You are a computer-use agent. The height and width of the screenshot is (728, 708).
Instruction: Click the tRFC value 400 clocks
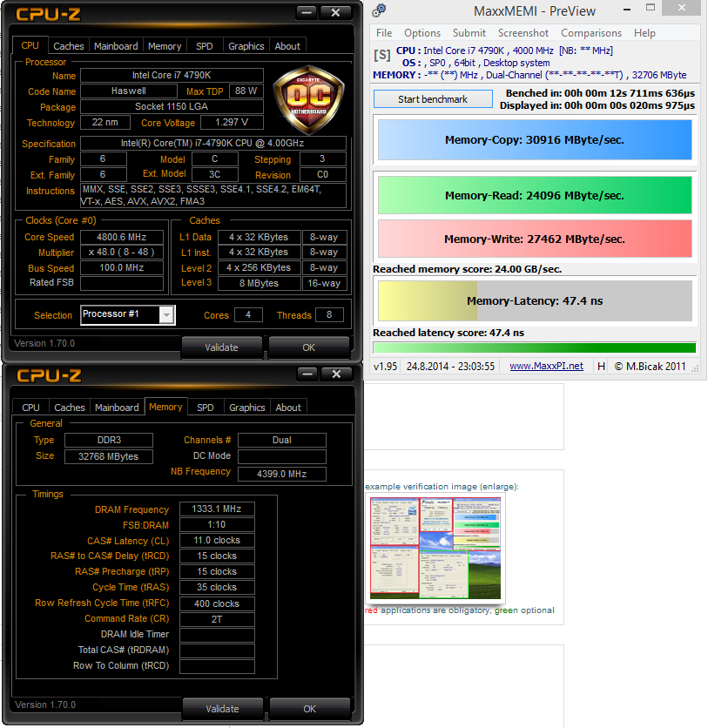(x=217, y=603)
